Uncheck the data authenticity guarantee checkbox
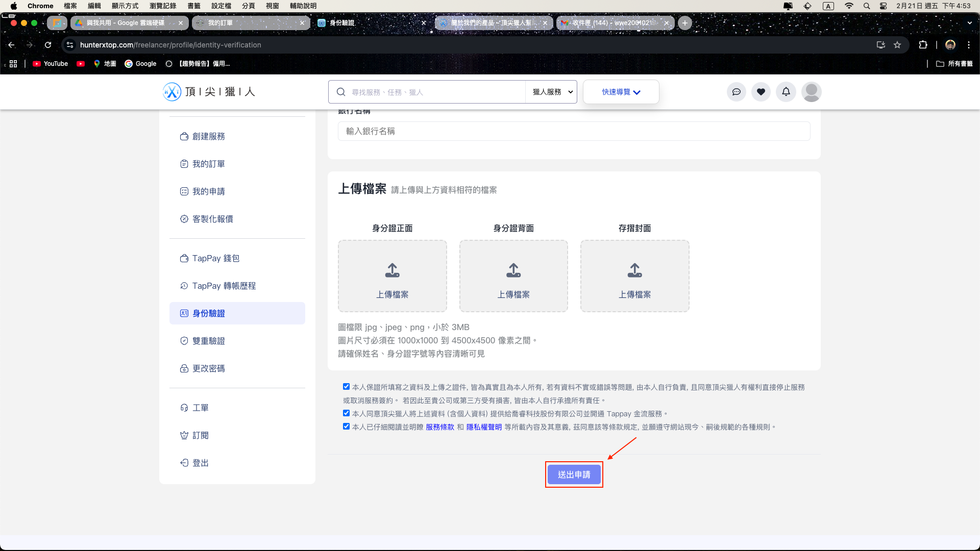 (x=346, y=387)
